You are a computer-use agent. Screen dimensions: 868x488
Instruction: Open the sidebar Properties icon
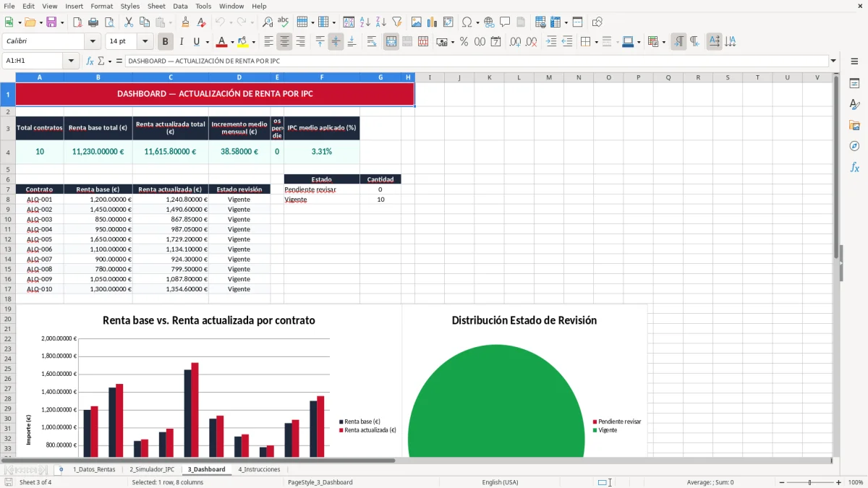click(854, 84)
